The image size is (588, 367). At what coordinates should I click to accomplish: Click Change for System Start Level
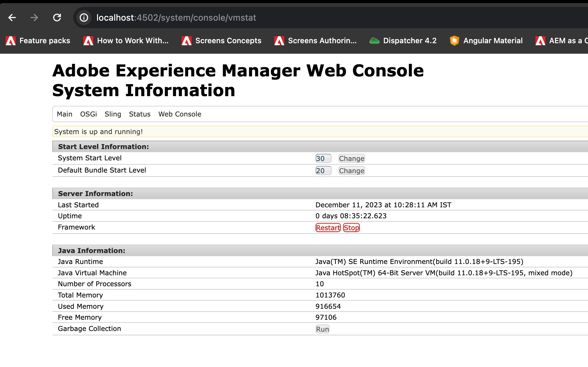352,158
